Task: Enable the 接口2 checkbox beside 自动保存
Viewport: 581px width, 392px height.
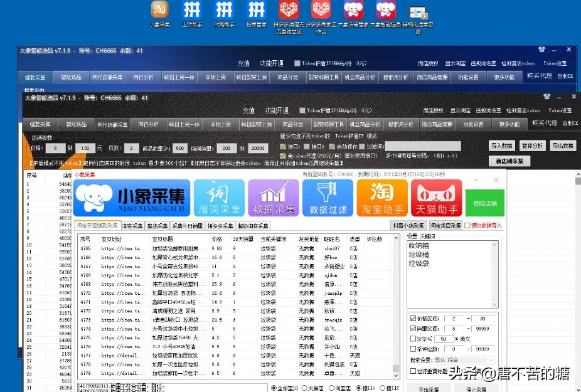Action: 307,146
